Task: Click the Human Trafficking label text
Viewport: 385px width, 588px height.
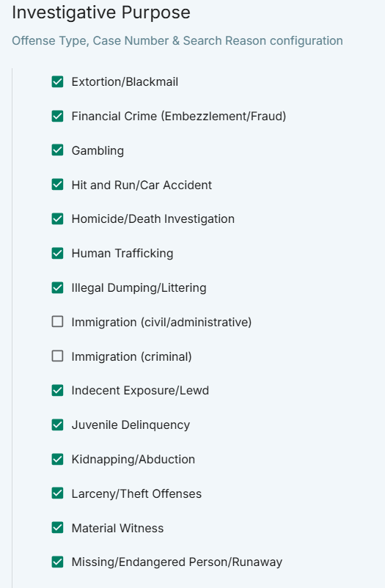Action: [122, 254]
